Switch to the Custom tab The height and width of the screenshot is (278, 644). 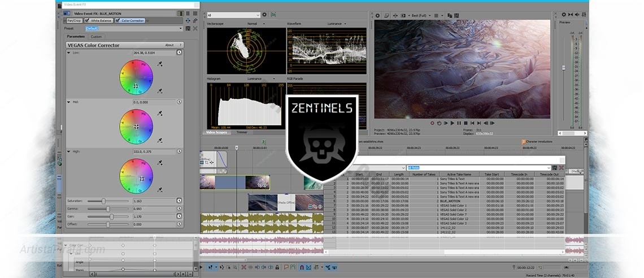click(x=96, y=37)
